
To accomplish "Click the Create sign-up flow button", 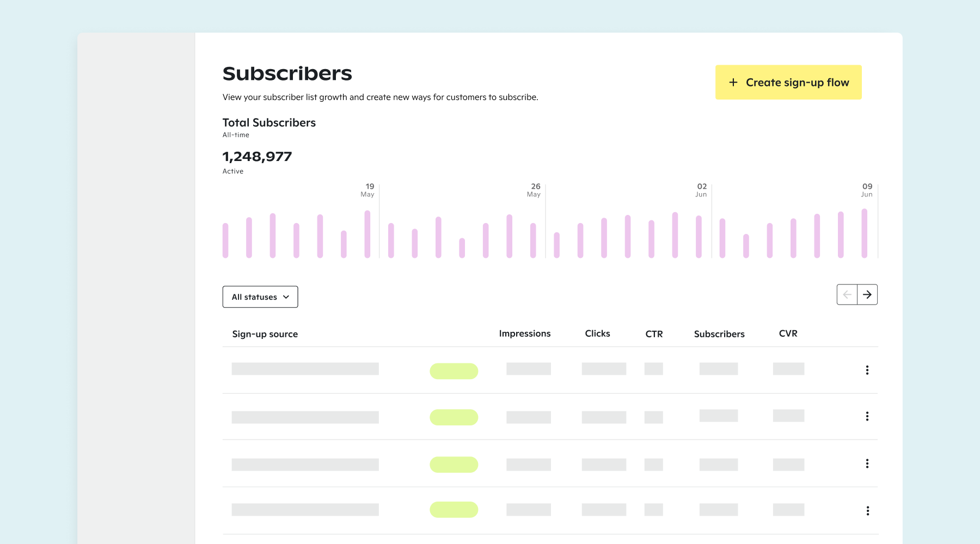I will (788, 82).
